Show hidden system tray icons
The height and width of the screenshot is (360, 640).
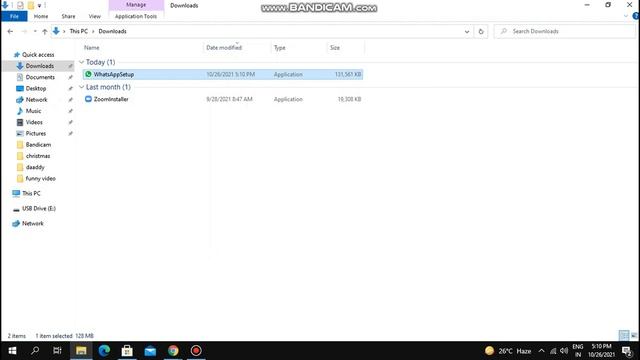pyautogui.click(x=541, y=351)
